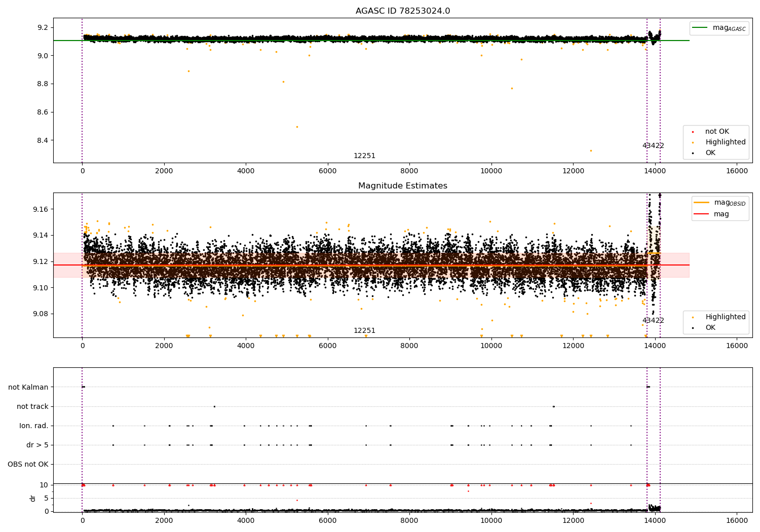
Task: Click the green line sample in mag AGASC legend
Action: [x=700, y=27]
